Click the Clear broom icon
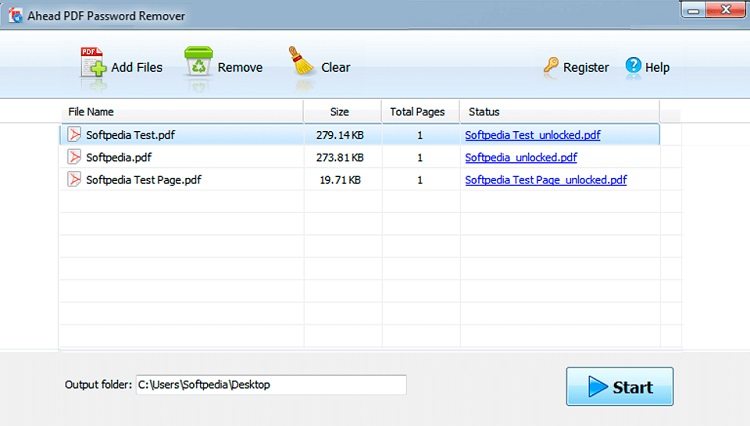 pos(301,61)
